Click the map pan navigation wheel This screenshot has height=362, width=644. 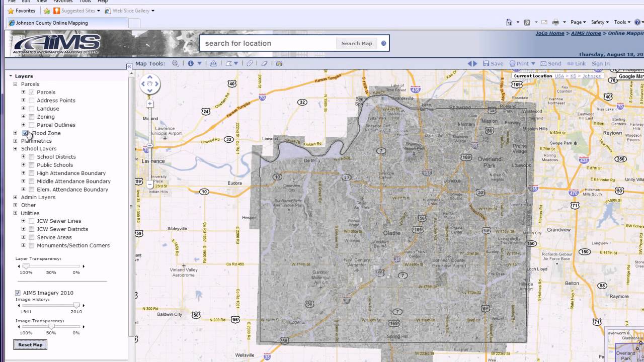click(x=150, y=84)
